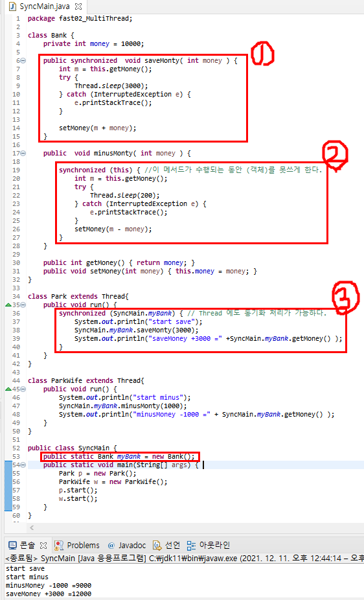Click console output 'saveMoney +3000 =12000'
The image size is (364, 600).
click(49, 594)
